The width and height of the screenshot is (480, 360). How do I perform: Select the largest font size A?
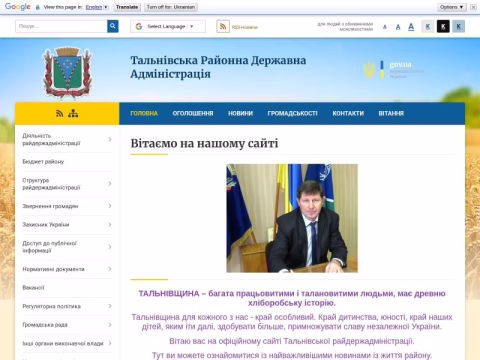pos(411,27)
